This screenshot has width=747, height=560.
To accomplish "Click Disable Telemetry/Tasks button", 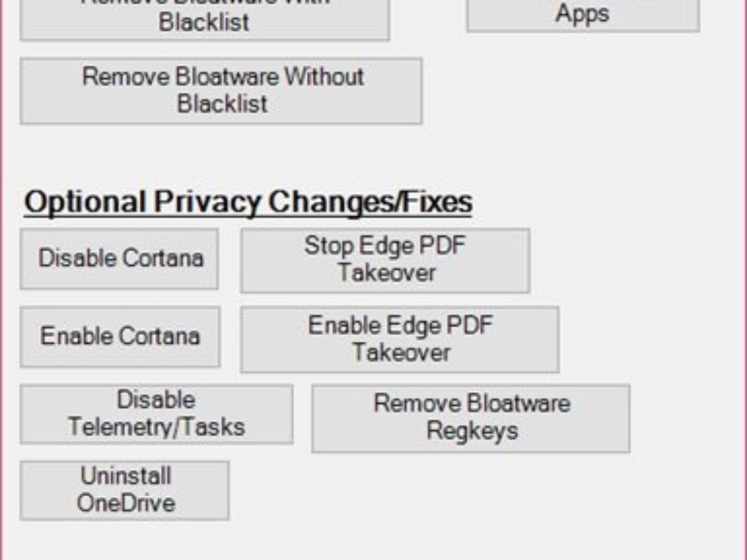I will coord(156,414).
